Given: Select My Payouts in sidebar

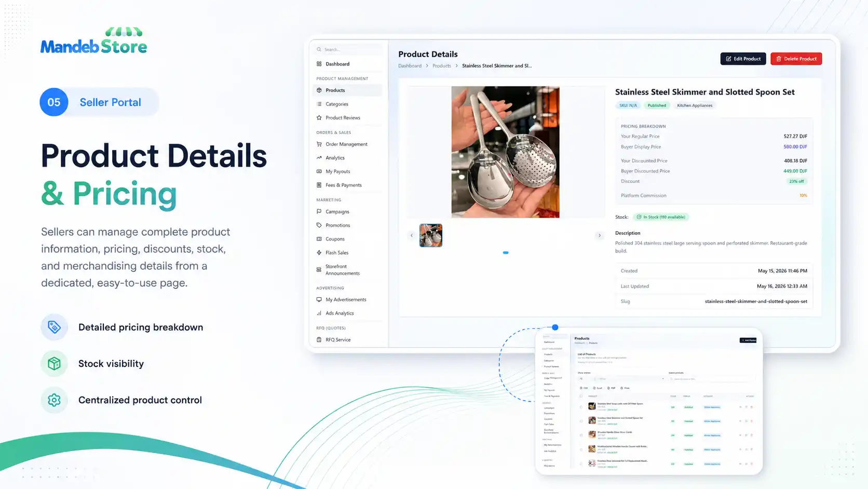Looking at the screenshot, I should (x=347, y=171).
